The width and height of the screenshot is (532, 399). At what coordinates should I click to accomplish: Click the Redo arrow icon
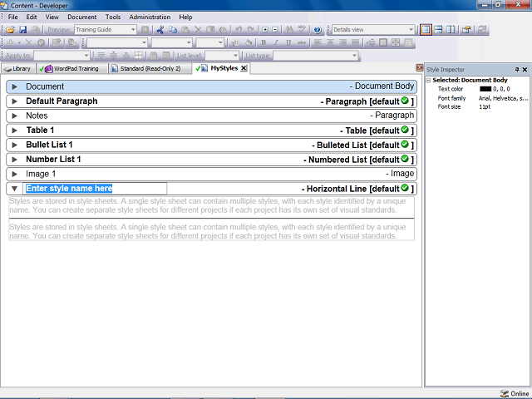tap(251, 30)
